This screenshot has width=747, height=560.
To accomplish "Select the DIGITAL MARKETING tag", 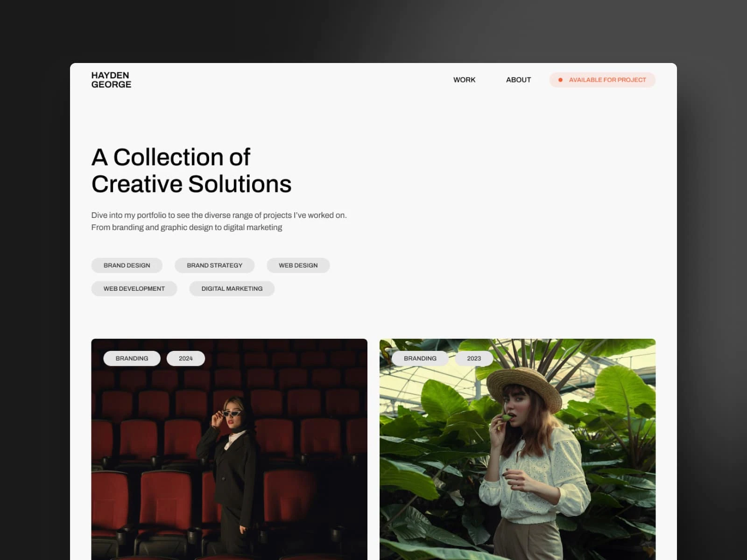I will click(232, 288).
